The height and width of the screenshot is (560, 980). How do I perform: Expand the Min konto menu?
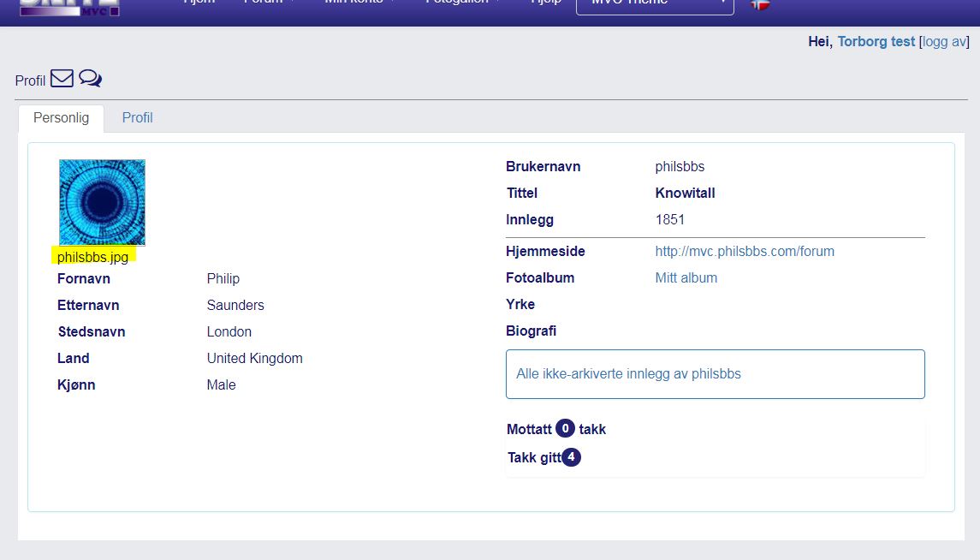coord(358,3)
